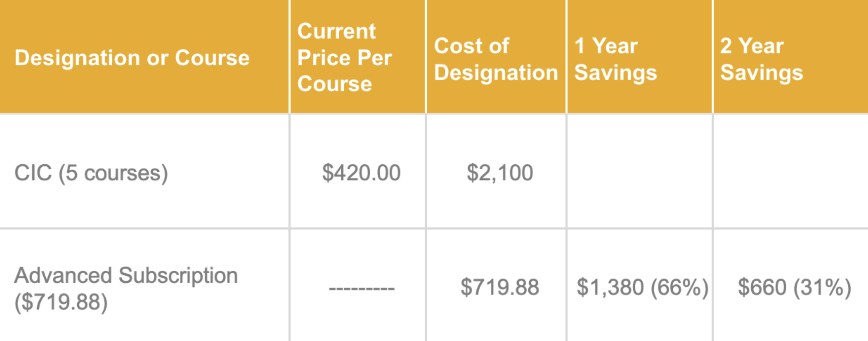
Task: Select the $2,100 cost cell
Action: 496,172
